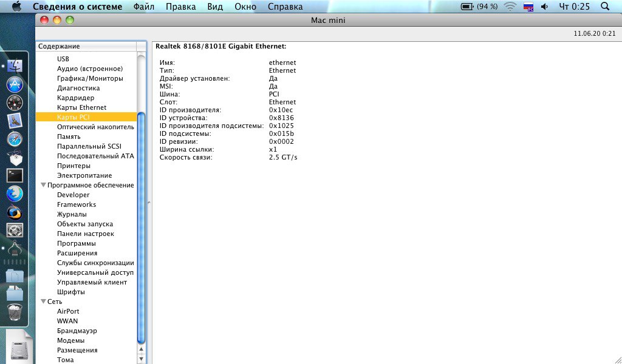This screenshot has width=622, height=364.
Task: Open the Справка menu
Action: tap(285, 6)
